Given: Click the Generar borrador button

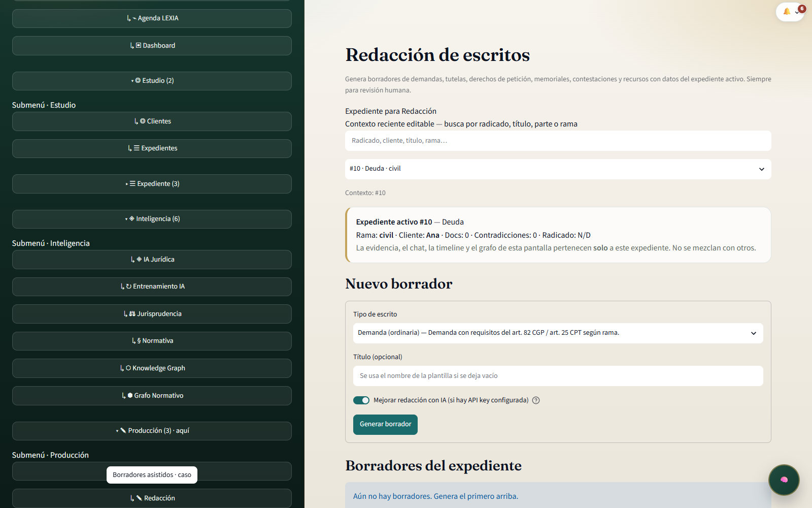Looking at the screenshot, I should pos(385,425).
